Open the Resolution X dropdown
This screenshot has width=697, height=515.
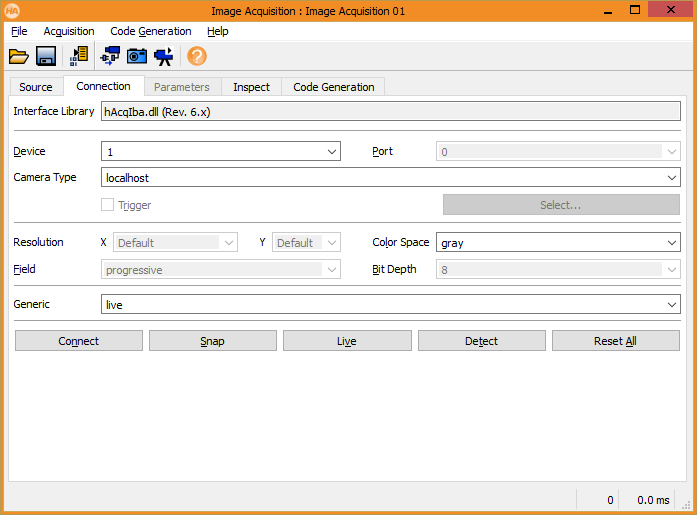(x=175, y=243)
